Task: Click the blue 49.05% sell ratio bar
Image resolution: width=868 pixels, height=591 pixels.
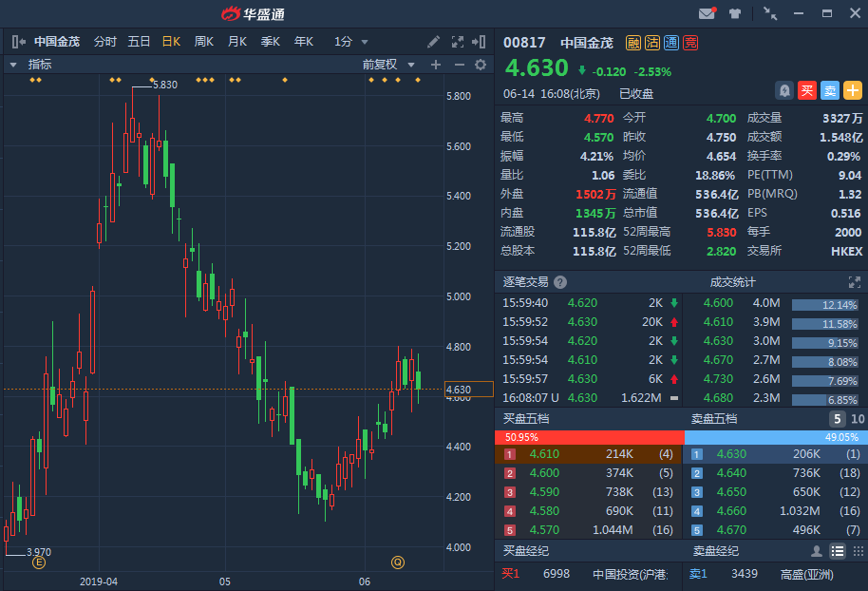Action: tap(776, 437)
